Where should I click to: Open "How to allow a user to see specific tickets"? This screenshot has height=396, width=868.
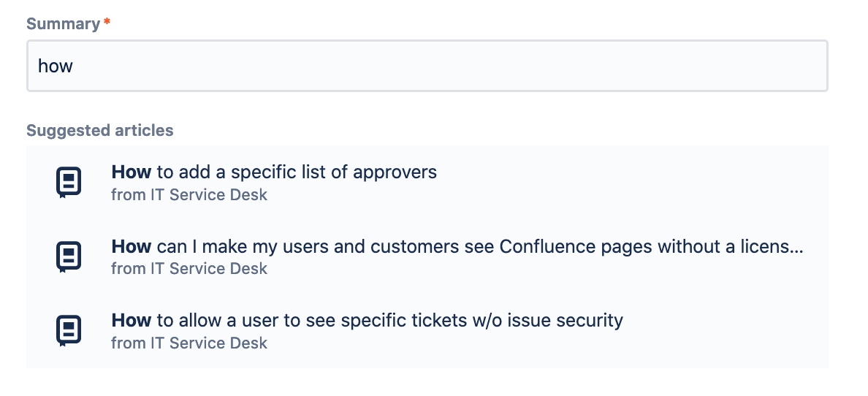coord(367,320)
